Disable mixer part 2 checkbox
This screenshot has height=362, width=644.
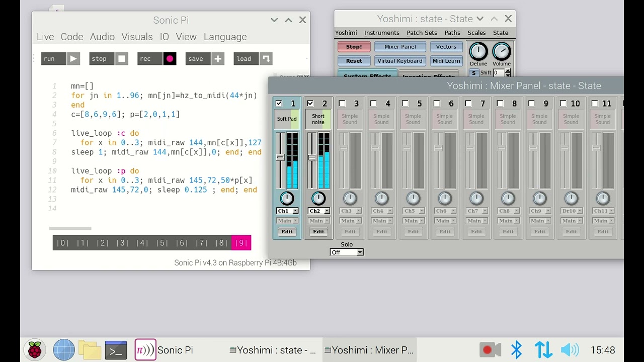[310, 104]
